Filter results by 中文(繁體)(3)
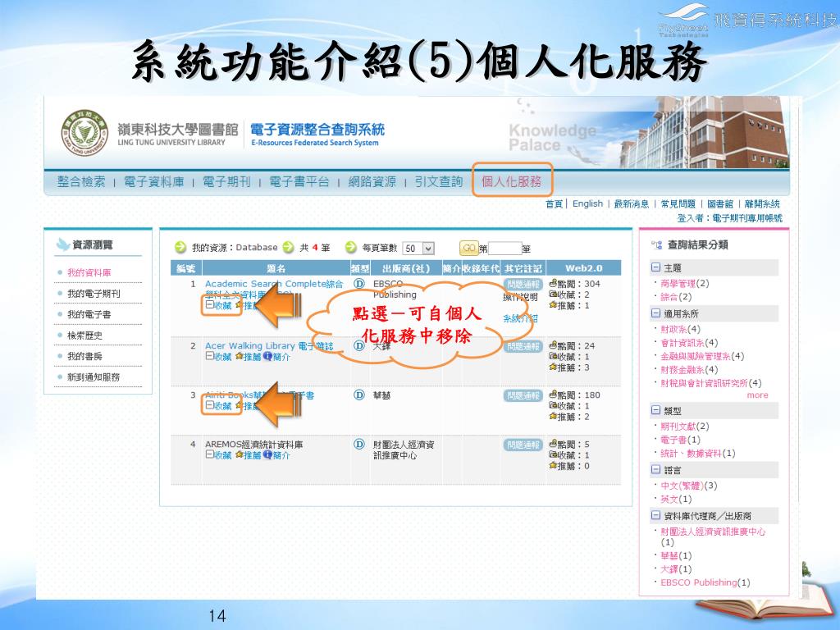The height and width of the screenshot is (630, 840). [689, 486]
